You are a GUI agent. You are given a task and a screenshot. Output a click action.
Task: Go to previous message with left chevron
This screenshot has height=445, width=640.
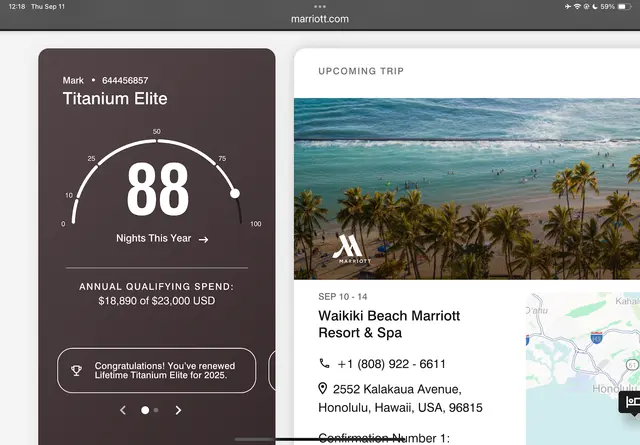123,410
